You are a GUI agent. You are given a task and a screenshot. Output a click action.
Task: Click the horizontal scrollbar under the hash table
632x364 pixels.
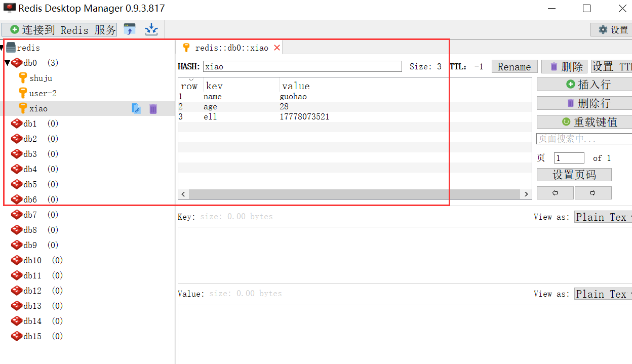[354, 194]
